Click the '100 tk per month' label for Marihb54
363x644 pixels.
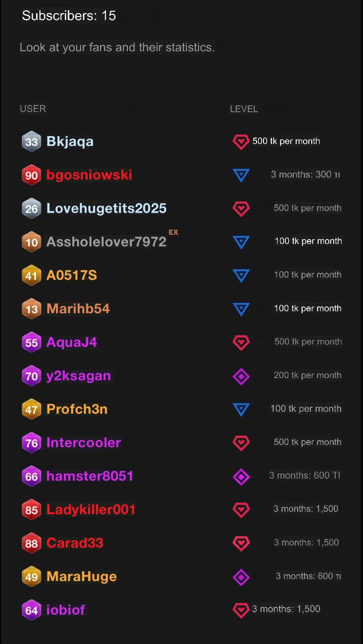tap(308, 308)
